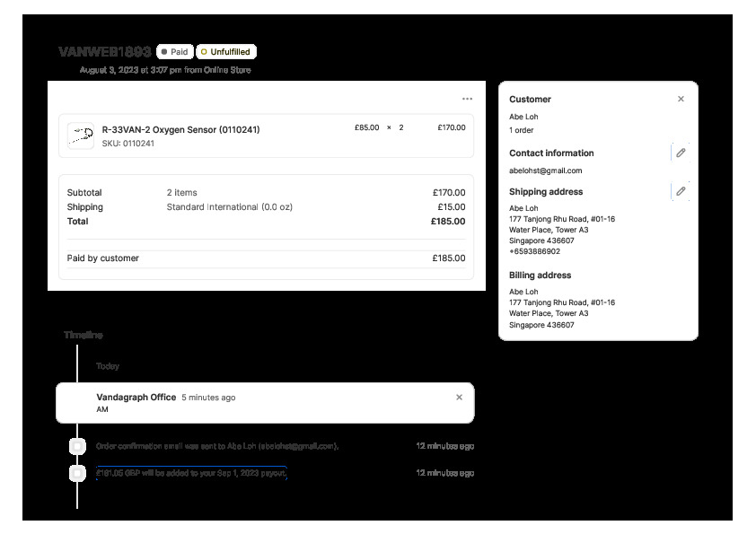Edit contact information with pencil icon
The height and width of the screenshot is (534, 756).
pyautogui.click(x=681, y=153)
